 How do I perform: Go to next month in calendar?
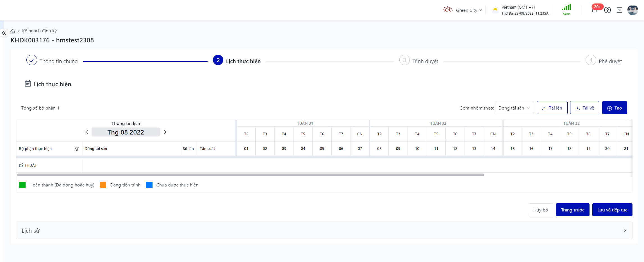165,132
